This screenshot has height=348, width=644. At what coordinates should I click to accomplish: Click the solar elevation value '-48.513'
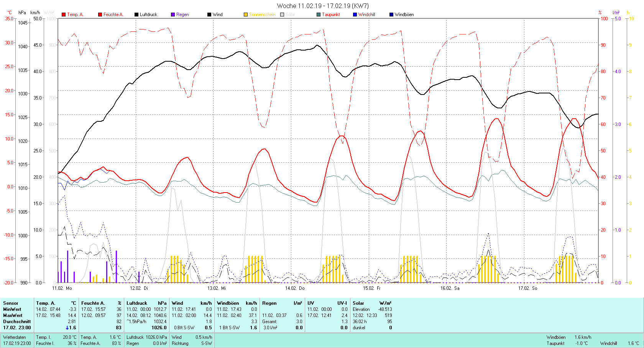(x=385, y=309)
